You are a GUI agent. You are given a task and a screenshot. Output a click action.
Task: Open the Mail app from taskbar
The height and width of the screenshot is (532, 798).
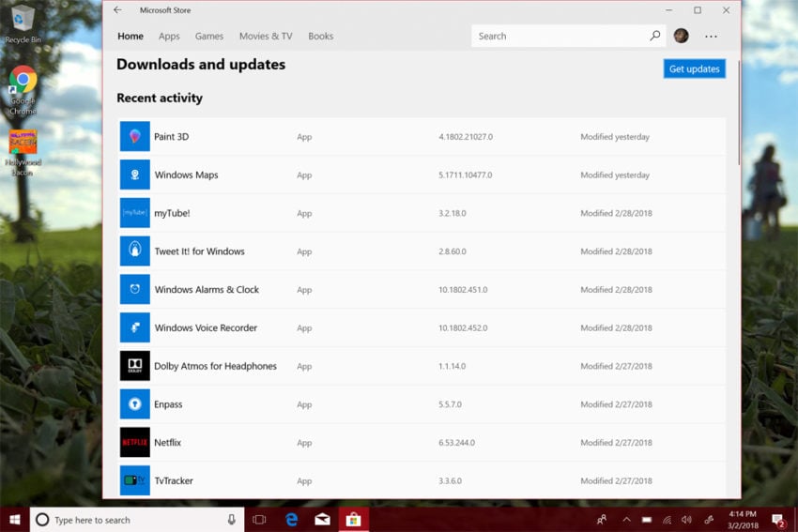pos(322,519)
